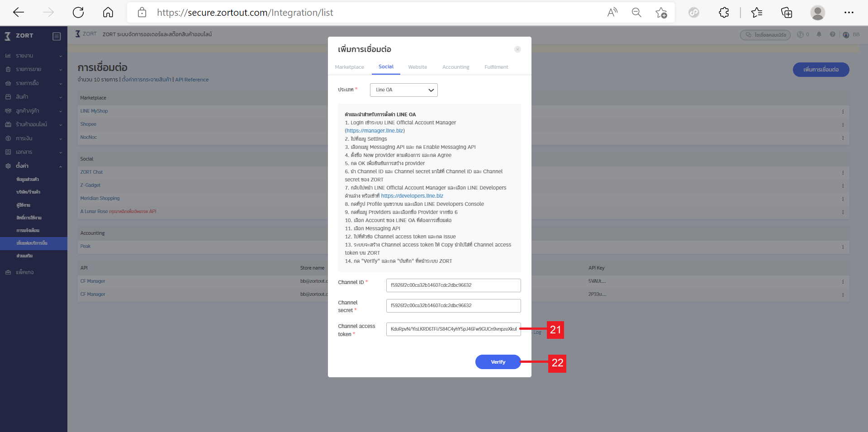Expand ลูกค้า/คู่ค้า sidebar menu
Image resolution: width=868 pixels, height=432 pixels.
pos(33,111)
